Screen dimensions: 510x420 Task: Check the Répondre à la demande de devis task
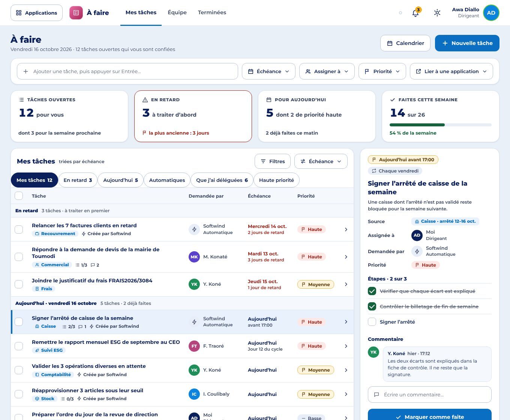coord(19,257)
